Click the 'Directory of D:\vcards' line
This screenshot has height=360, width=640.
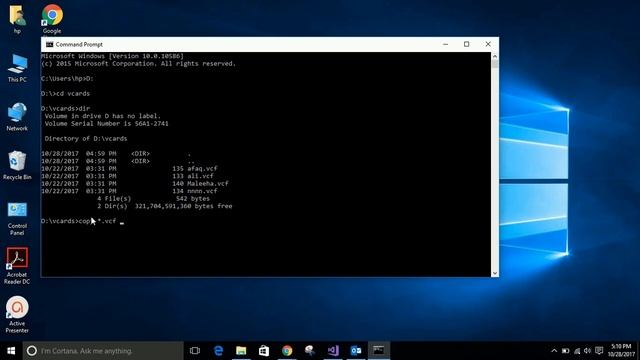pyautogui.click(x=86, y=139)
